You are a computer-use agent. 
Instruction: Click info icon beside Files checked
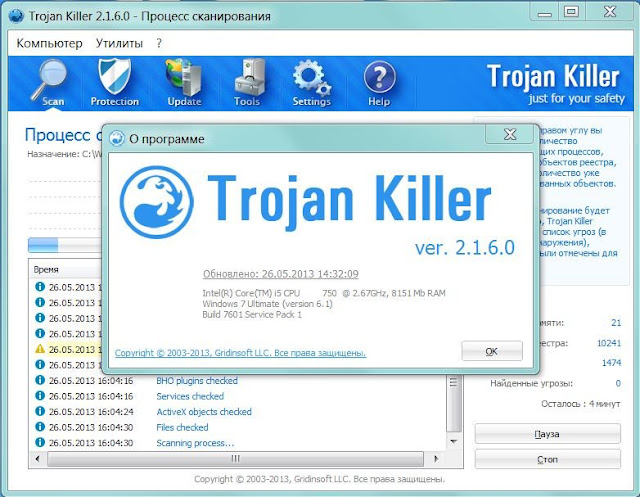(40, 426)
